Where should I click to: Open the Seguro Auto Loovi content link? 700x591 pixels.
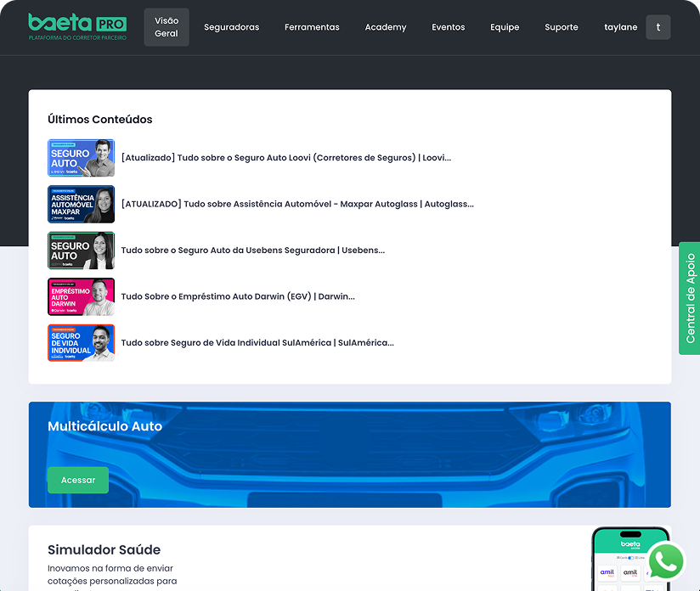[x=286, y=158]
